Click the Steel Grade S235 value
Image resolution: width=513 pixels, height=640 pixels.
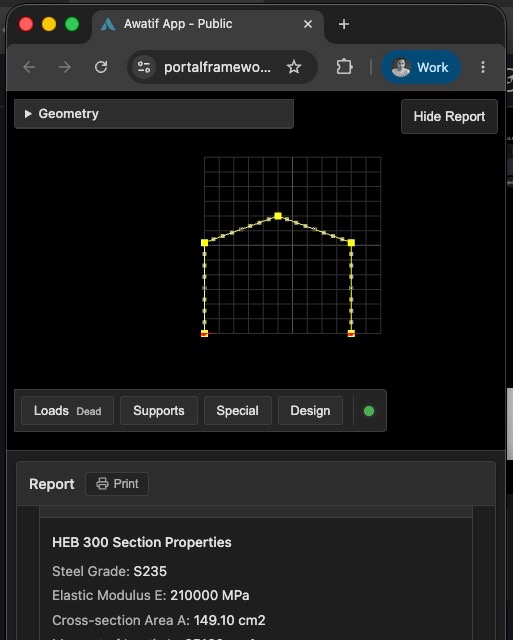(x=150, y=571)
